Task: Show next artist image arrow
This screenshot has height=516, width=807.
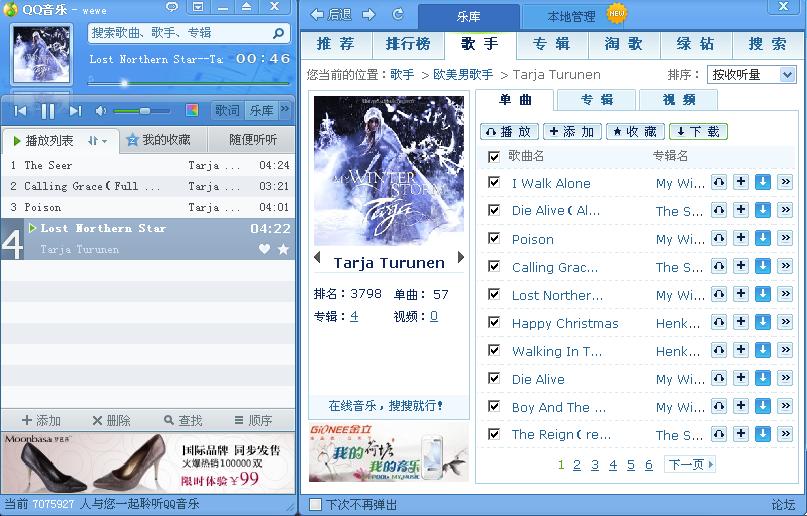Action: [461, 257]
